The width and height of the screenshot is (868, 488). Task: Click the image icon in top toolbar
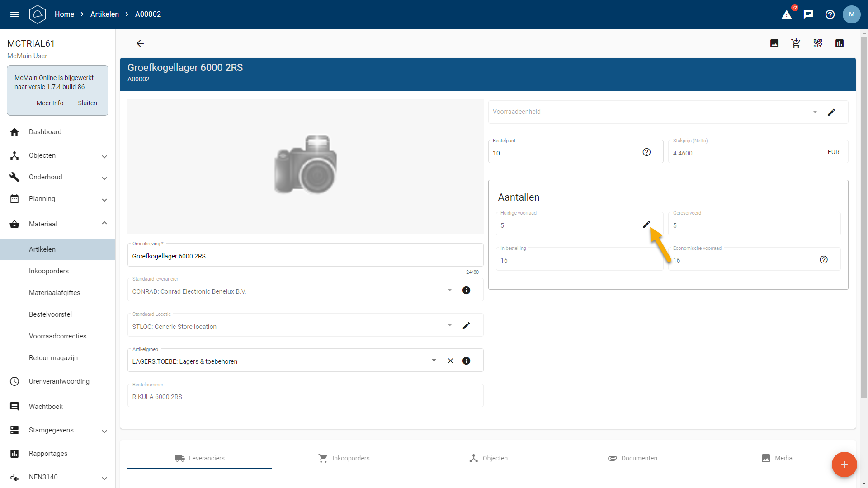pyautogui.click(x=774, y=43)
